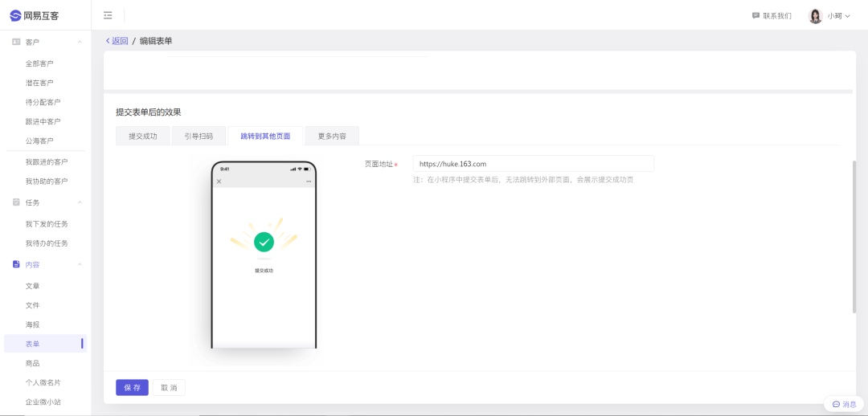Switch to the 引导扫码 tab

pyautogui.click(x=199, y=137)
